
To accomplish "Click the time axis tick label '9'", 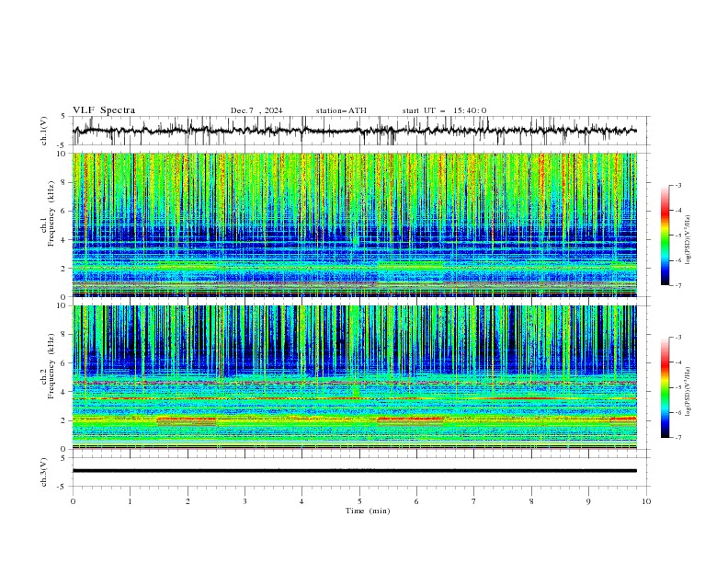I will 588,501.
